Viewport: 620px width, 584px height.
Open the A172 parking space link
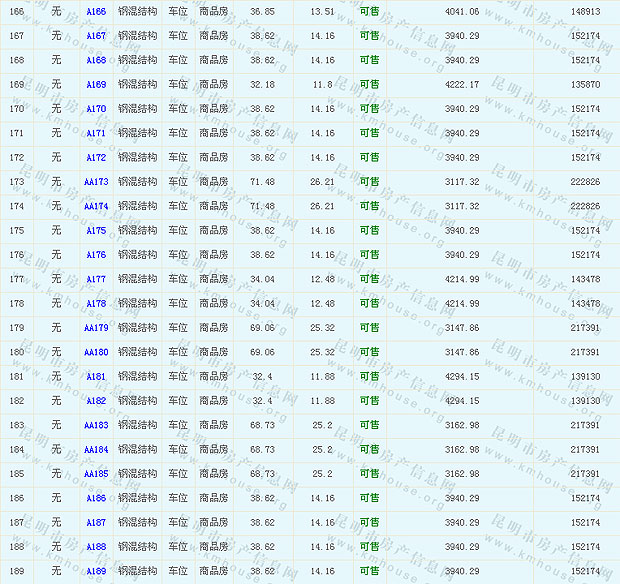(96, 158)
